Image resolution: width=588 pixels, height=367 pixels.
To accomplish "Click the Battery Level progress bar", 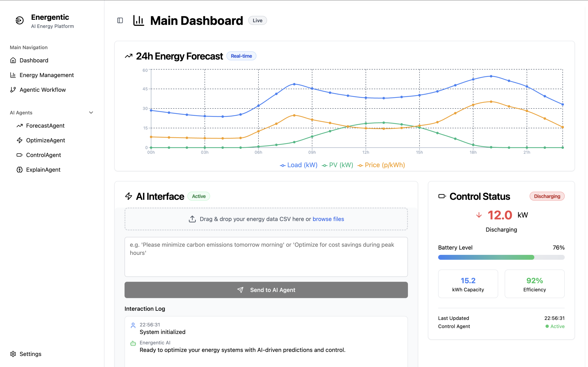I will (x=501, y=257).
